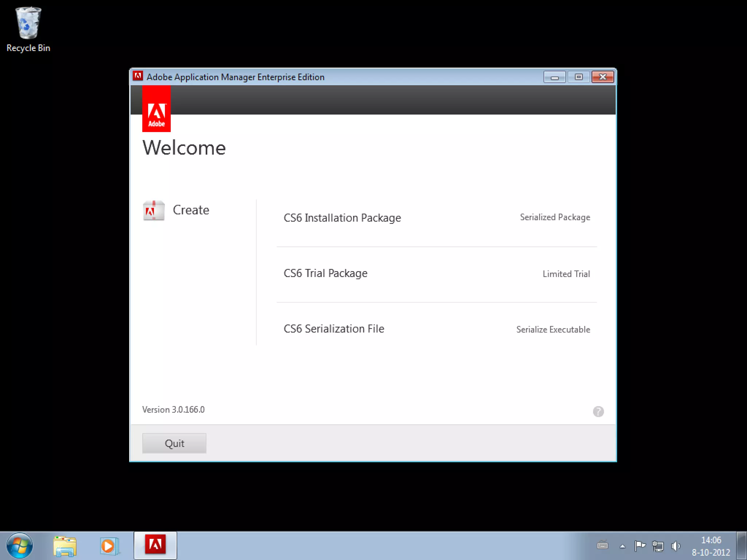
Task: Show hidden tray icons arrow
Action: click(623, 546)
